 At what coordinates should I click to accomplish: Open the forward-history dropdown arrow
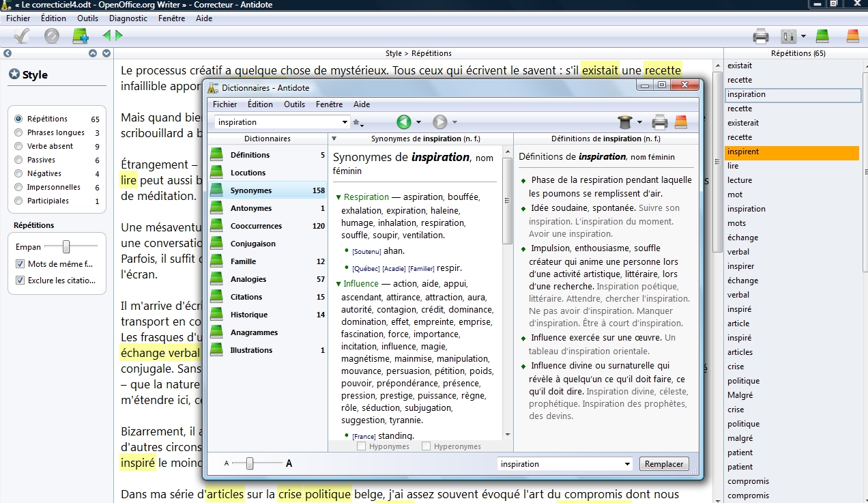(454, 123)
